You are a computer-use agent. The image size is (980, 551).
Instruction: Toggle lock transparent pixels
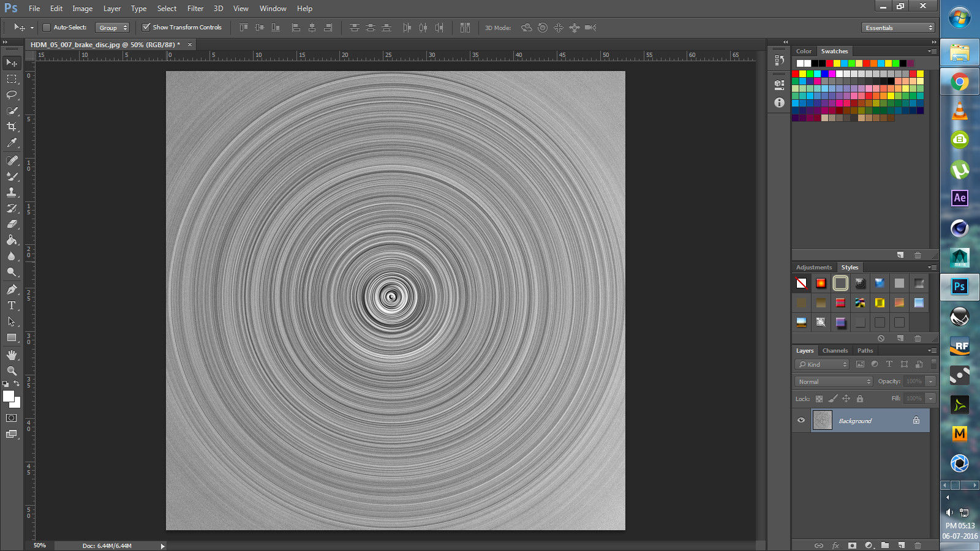tap(819, 399)
